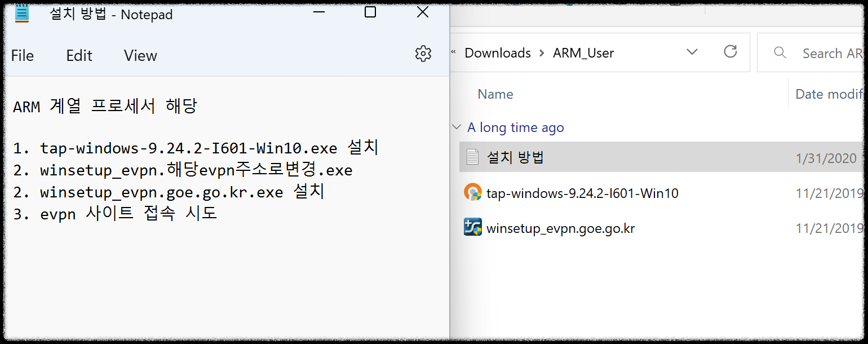Open the Edit menu in Notepad
The width and height of the screenshot is (868, 344).
[79, 55]
